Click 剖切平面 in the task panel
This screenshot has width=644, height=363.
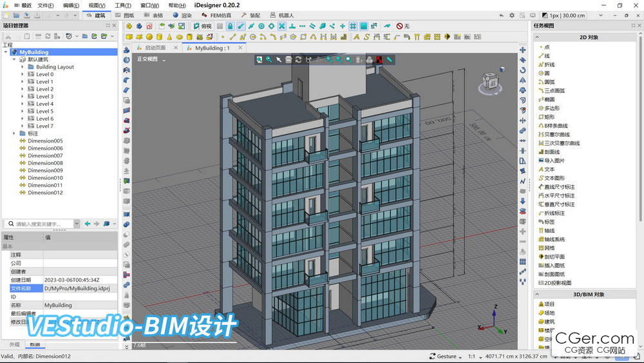pyautogui.click(x=554, y=257)
